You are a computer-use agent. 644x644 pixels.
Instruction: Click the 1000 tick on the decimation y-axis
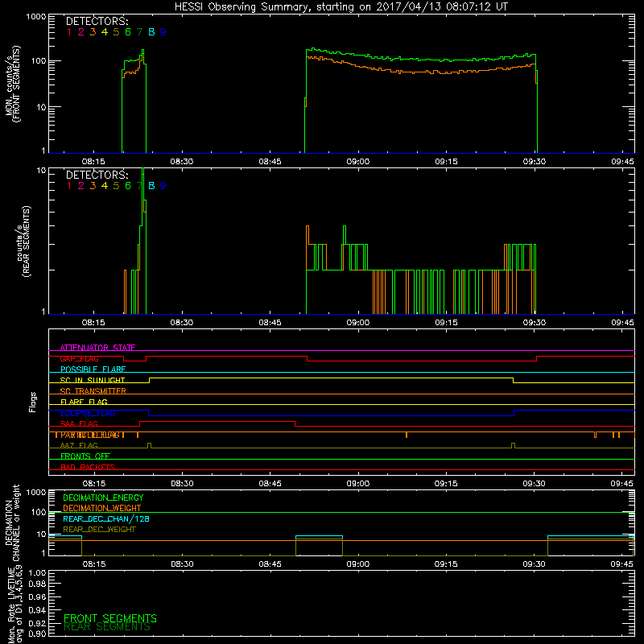[x=36, y=492]
